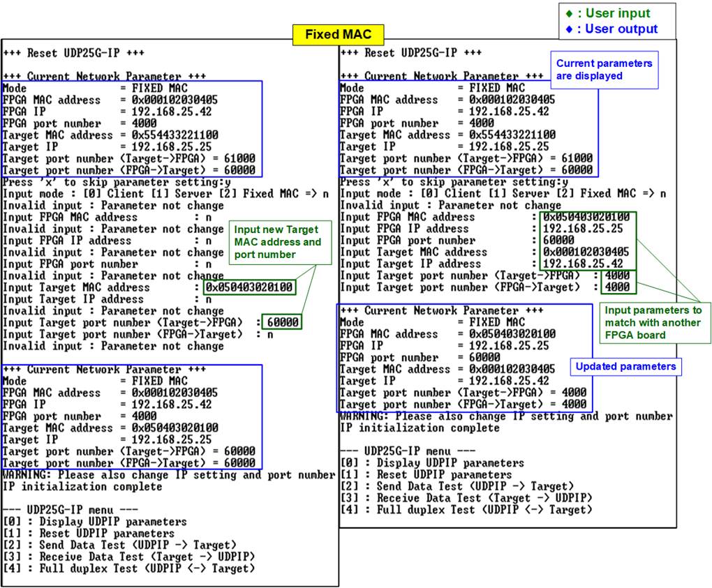Click the 61000 port value in left console
Image resolution: width=712 pixels, height=588 pixels.
239,158
